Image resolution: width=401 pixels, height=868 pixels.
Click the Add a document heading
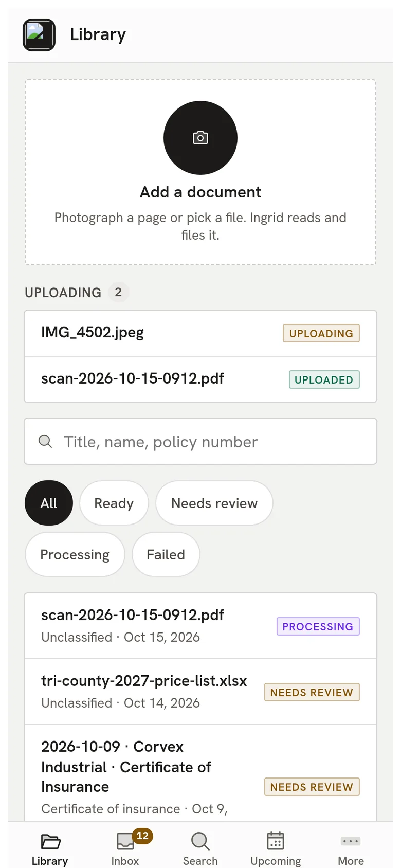200,192
